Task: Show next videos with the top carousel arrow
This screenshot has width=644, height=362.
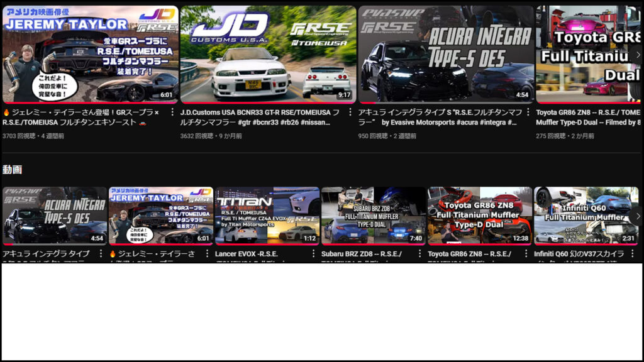Action: click(637, 55)
